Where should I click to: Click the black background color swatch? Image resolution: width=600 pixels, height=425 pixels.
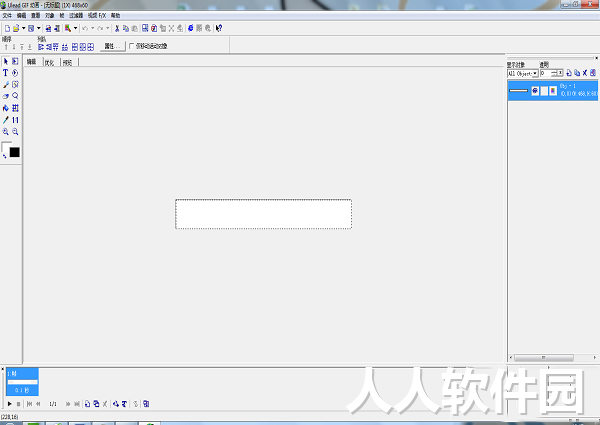click(15, 152)
